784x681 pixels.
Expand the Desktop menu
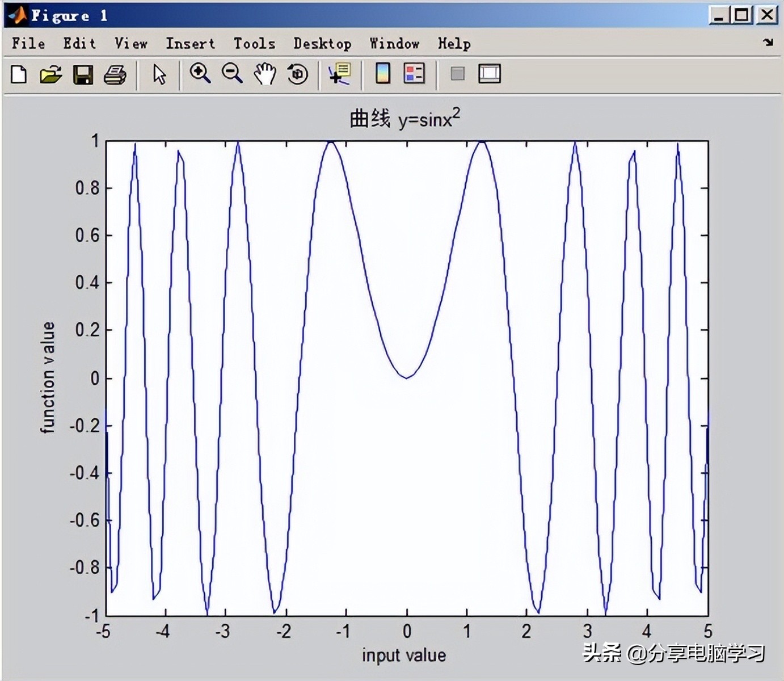(322, 44)
